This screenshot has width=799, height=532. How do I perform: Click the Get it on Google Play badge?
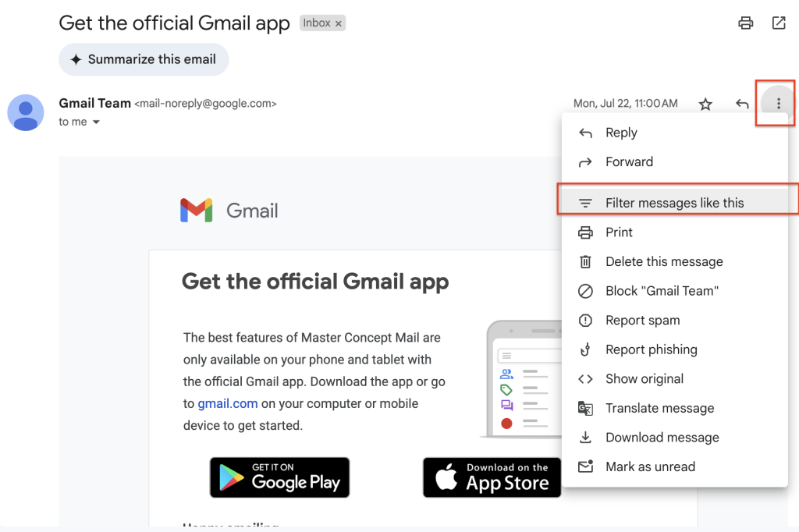280,477
